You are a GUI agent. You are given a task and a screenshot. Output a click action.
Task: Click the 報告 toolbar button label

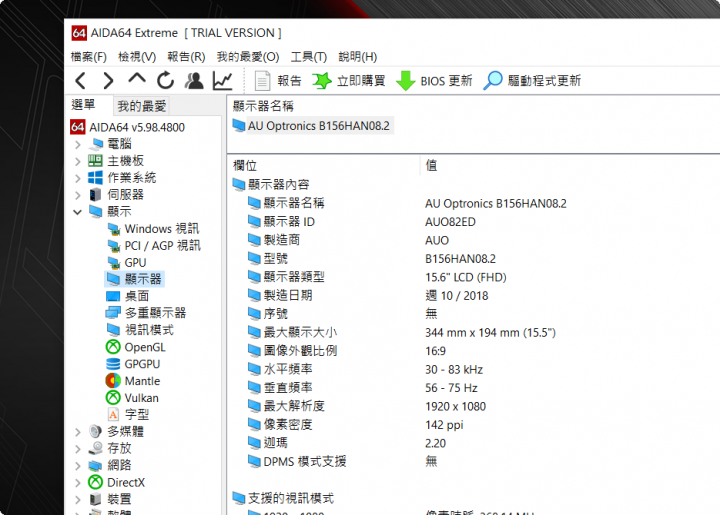pyautogui.click(x=289, y=81)
